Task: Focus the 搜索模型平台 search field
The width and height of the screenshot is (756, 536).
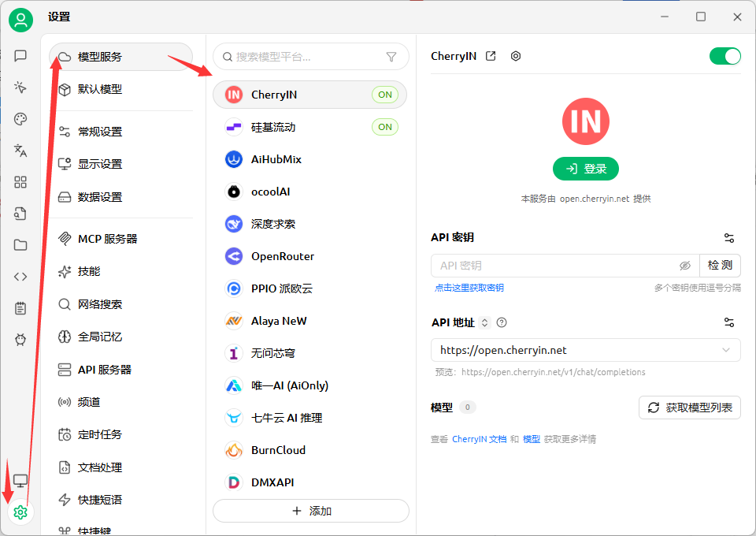Action: pyautogui.click(x=311, y=57)
